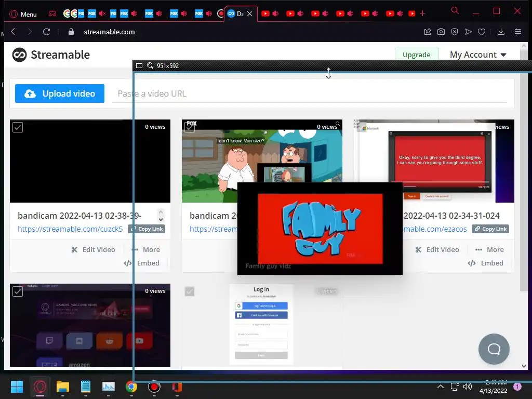Open a new tab with plus icon

click(x=422, y=14)
